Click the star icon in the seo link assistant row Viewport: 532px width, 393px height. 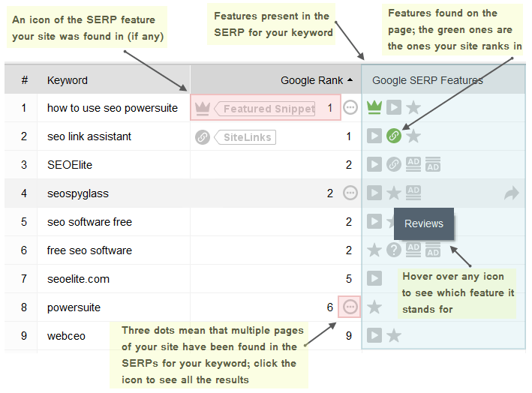click(x=413, y=136)
